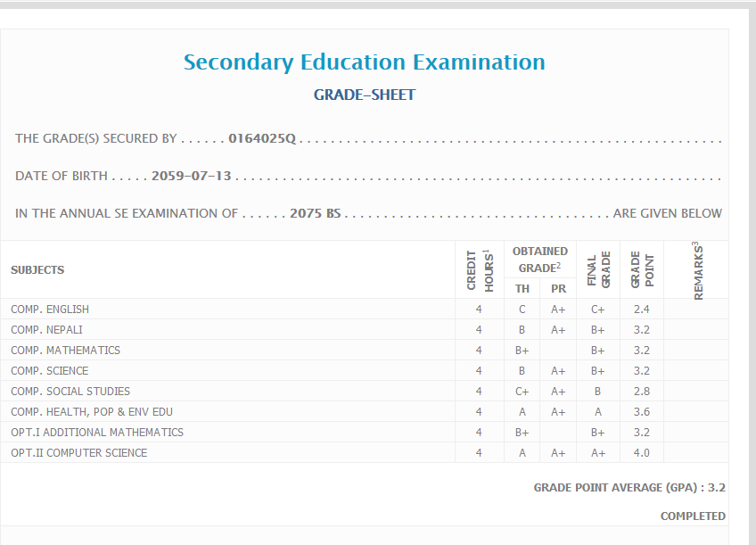
Task: Click the OBTAINED GRADE column header
Action: [x=539, y=260]
